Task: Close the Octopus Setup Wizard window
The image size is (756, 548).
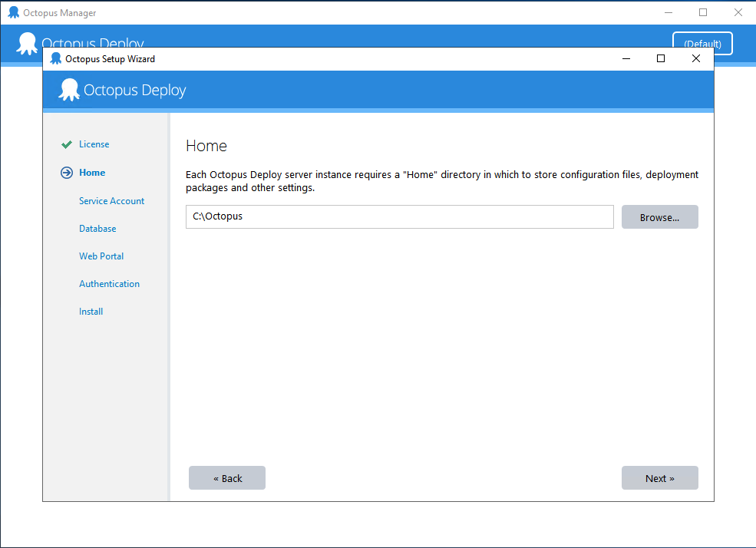Action: [x=695, y=59]
